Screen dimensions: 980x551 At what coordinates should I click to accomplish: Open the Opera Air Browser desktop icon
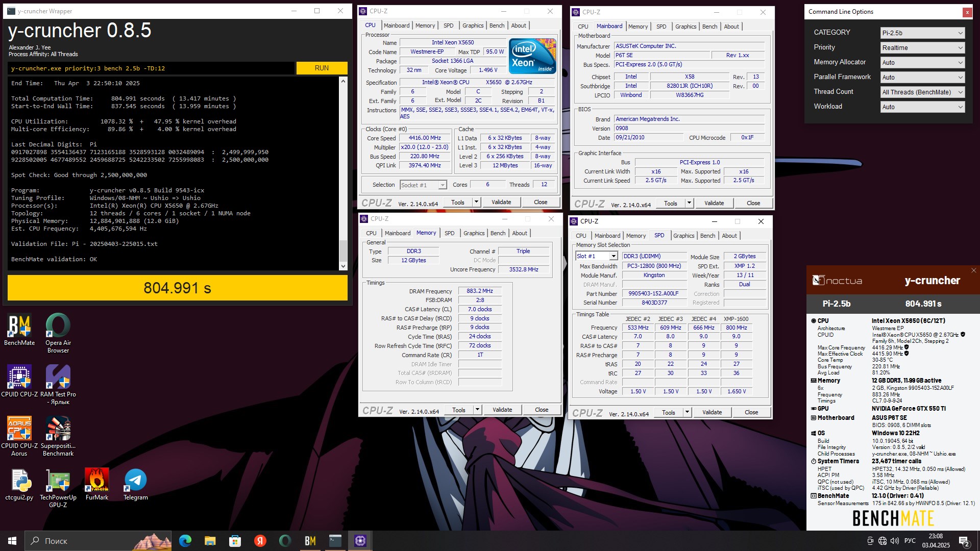[58, 333]
